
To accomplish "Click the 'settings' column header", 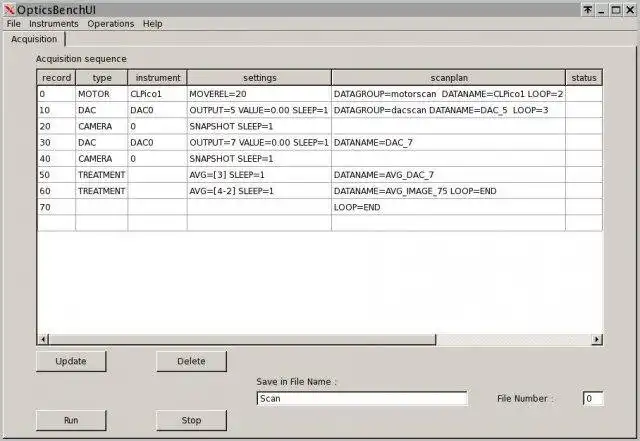I will [x=259, y=78].
